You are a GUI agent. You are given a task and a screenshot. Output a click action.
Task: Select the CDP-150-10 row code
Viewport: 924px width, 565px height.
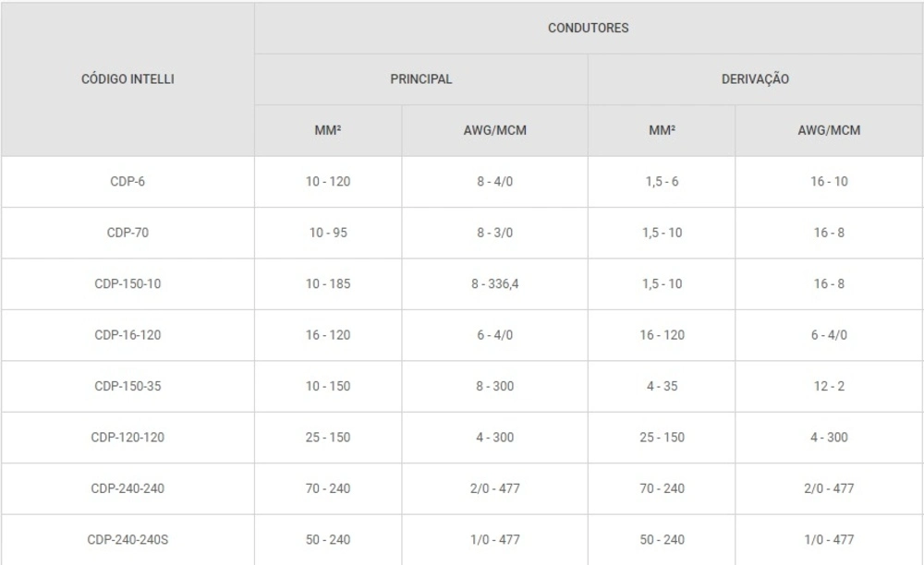(x=128, y=283)
